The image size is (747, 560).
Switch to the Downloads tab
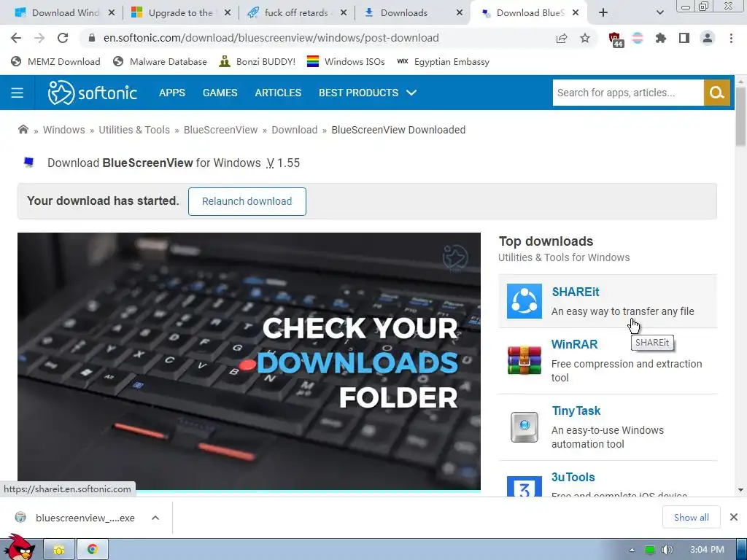click(413, 13)
